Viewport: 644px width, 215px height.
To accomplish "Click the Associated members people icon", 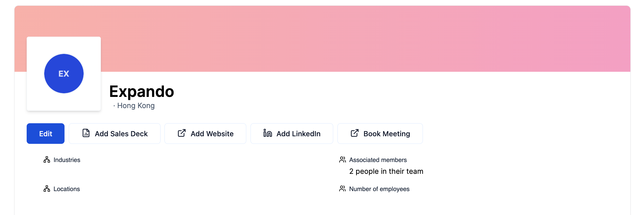I will coord(342,160).
